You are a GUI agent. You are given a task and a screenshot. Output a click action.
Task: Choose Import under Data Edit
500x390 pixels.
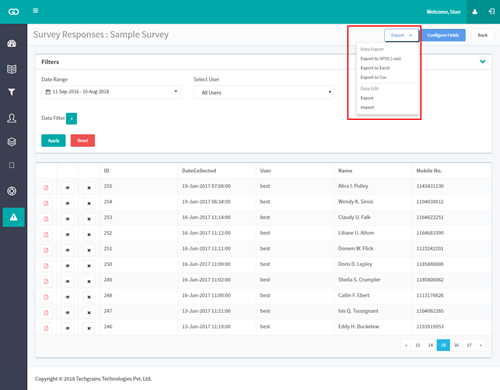367,107
